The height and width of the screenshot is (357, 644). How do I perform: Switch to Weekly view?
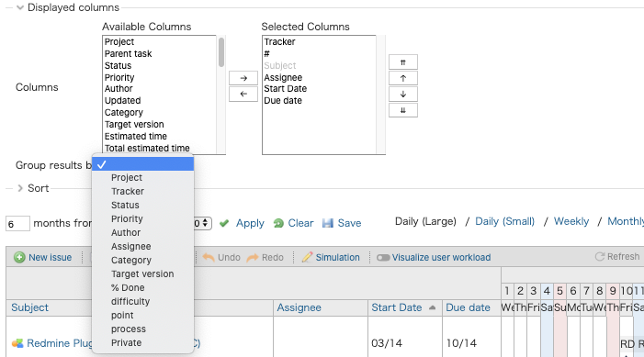[571, 221]
